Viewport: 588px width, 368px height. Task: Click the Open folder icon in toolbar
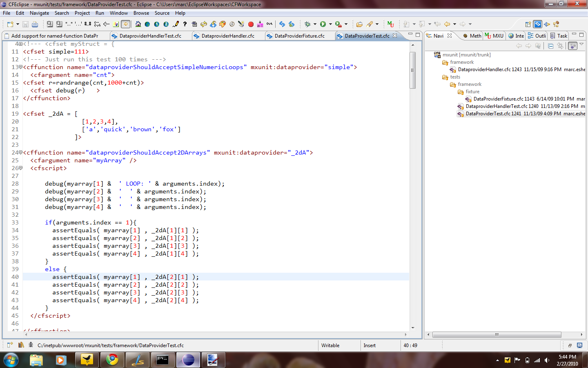[x=359, y=24]
